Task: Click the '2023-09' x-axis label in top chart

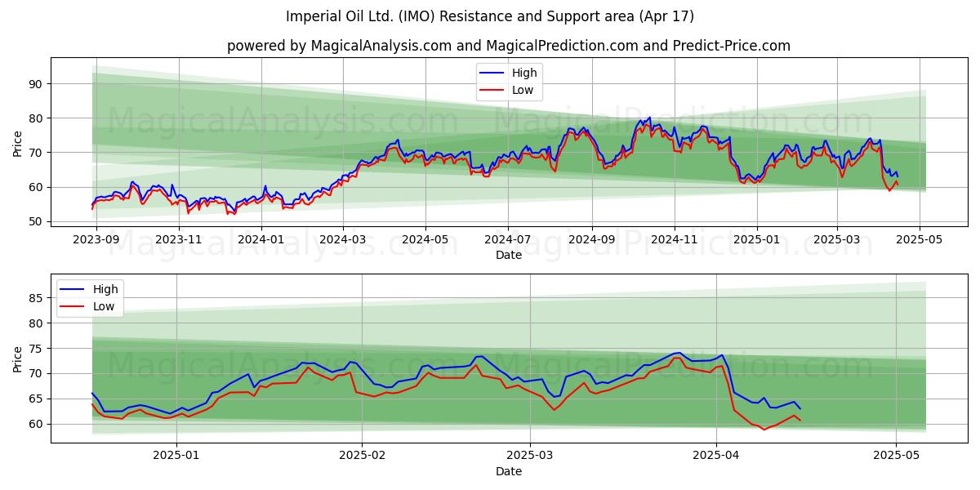Action: tap(96, 241)
